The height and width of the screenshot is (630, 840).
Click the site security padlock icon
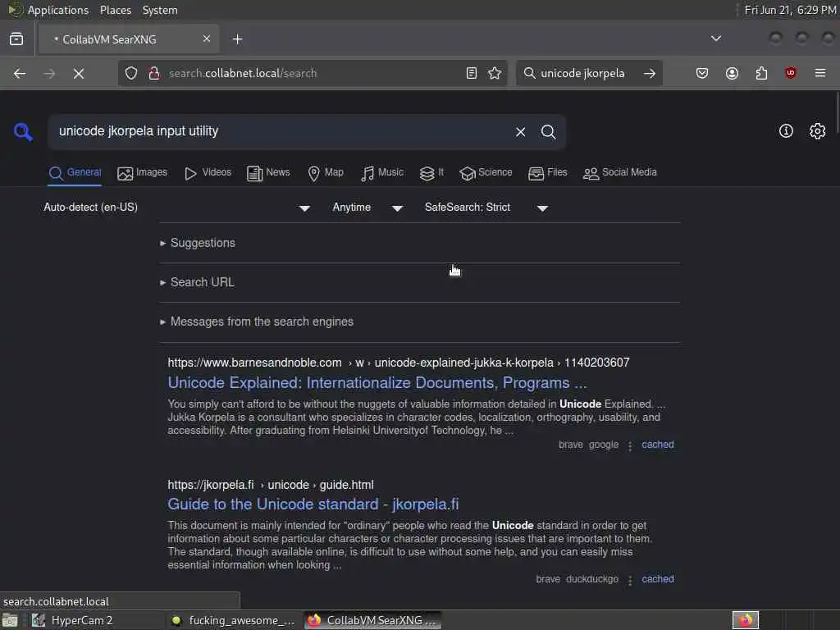154,73
